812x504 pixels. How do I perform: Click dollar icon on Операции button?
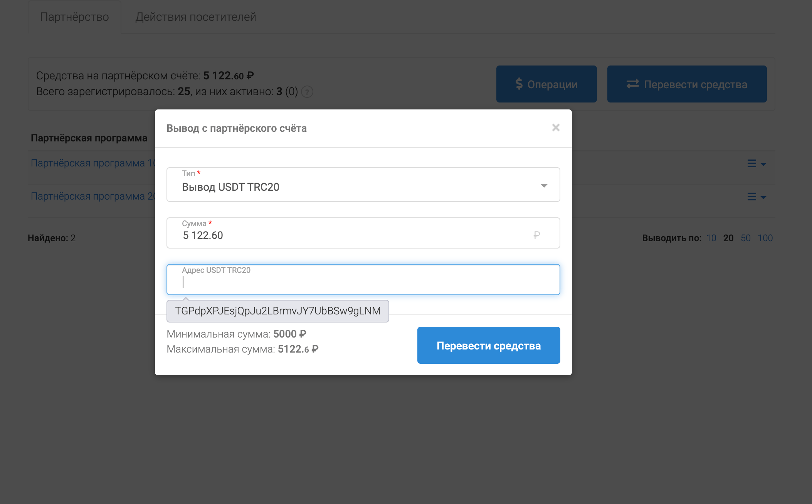click(x=519, y=84)
